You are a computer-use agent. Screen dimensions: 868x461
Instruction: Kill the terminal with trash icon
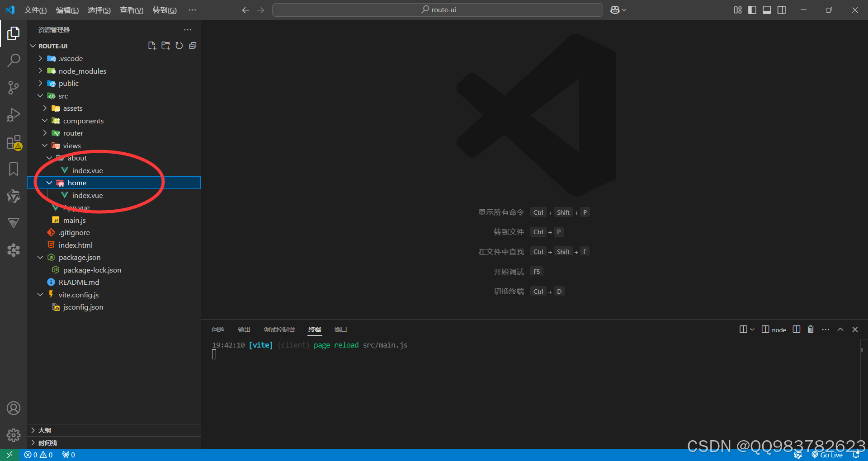tap(811, 329)
